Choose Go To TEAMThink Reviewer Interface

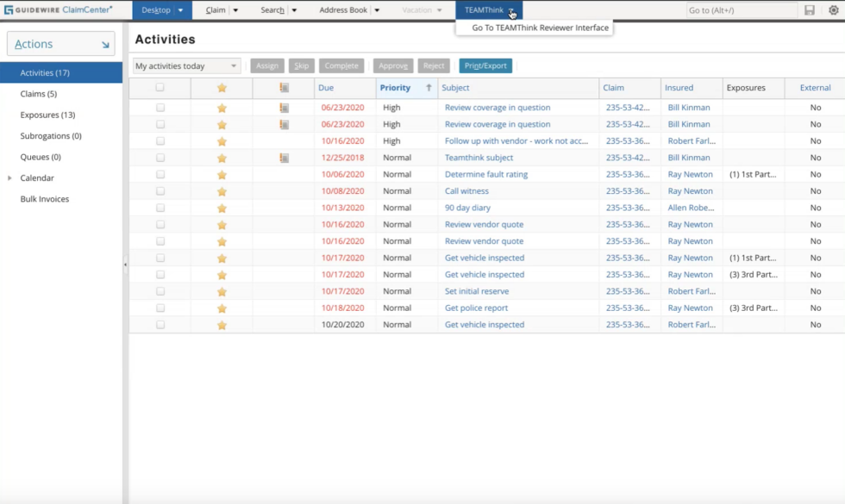tap(541, 28)
